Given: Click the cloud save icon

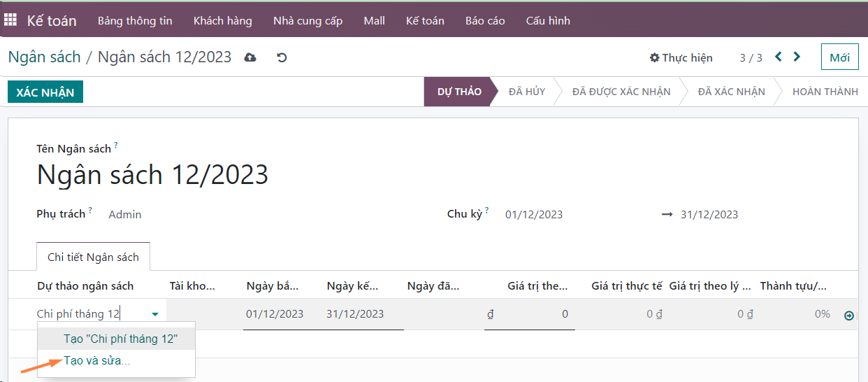Looking at the screenshot, I should 249,57.
